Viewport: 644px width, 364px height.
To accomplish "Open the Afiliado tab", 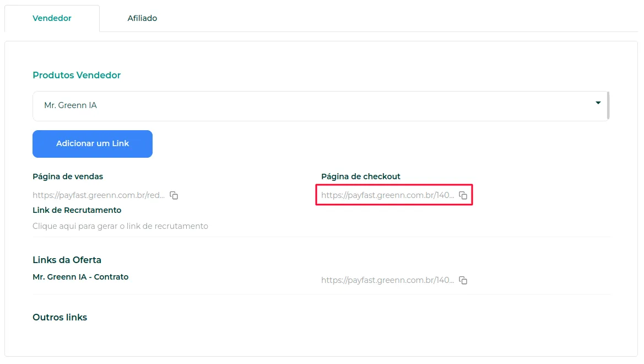I will pyautogui.click(x=142, y=18).
